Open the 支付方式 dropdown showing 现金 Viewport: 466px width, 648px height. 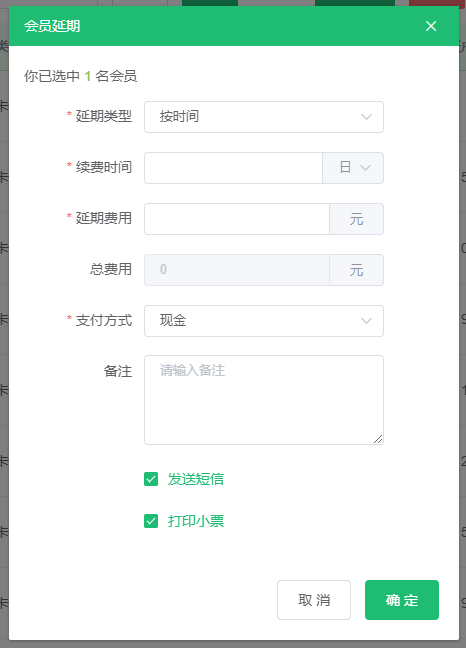point(264,321)
